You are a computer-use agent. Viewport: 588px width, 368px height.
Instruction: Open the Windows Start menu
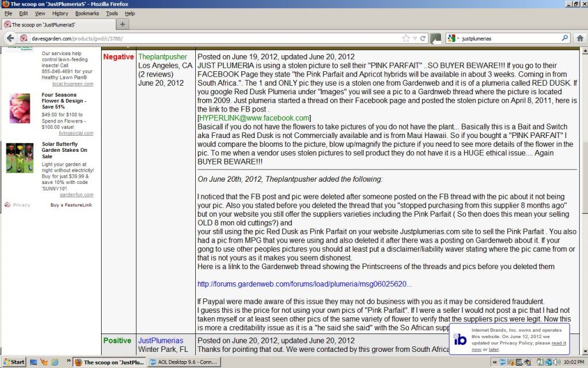(14, 362)
